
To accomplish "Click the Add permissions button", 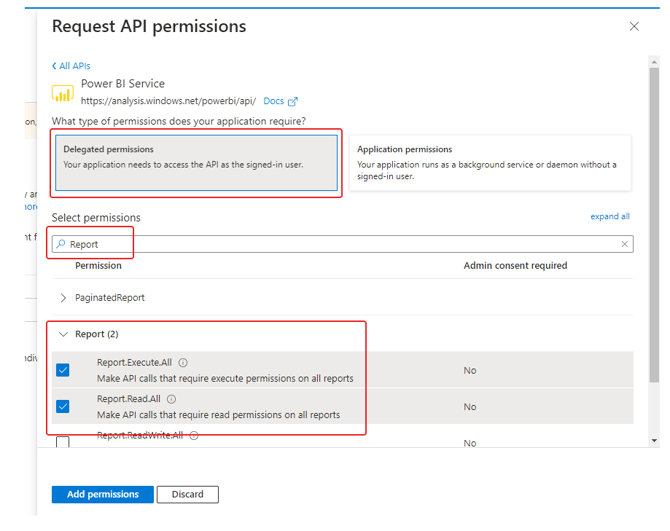I will (102, 494).
